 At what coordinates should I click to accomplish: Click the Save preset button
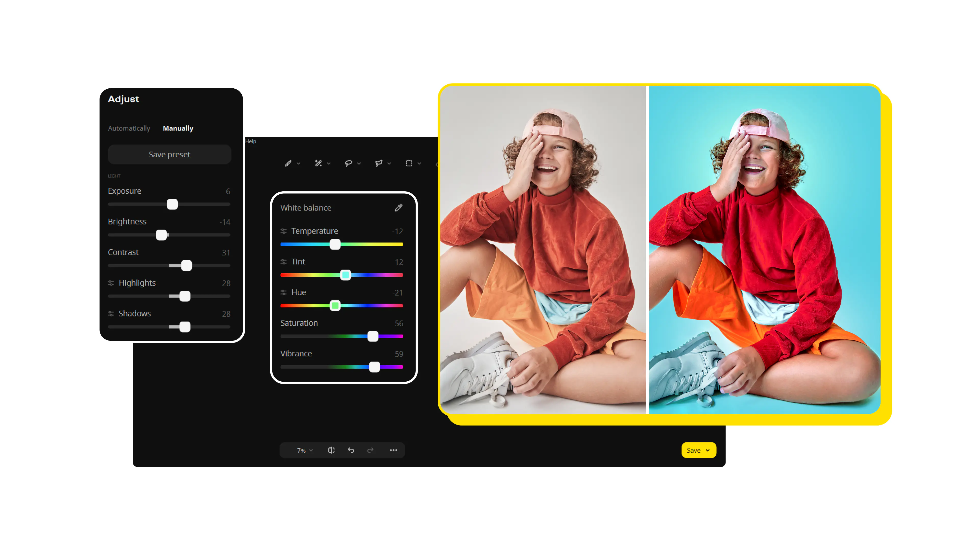click(170, 154)
